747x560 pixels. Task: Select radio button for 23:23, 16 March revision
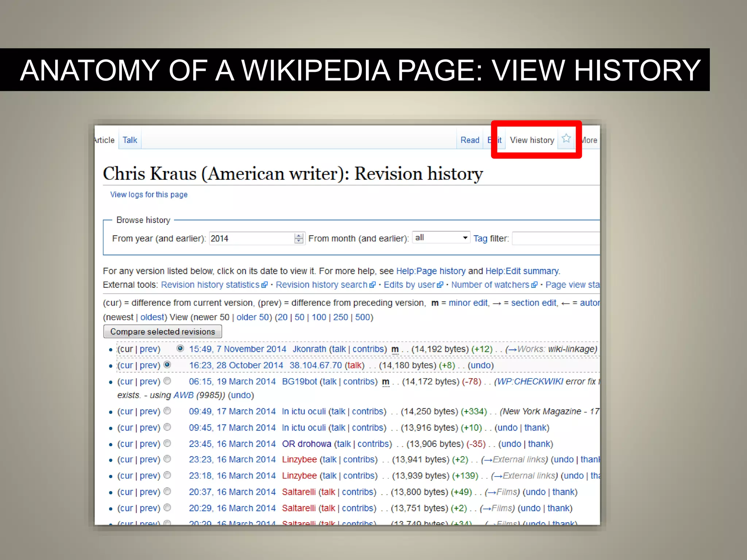pyautogui.click(x=167, y=459)
